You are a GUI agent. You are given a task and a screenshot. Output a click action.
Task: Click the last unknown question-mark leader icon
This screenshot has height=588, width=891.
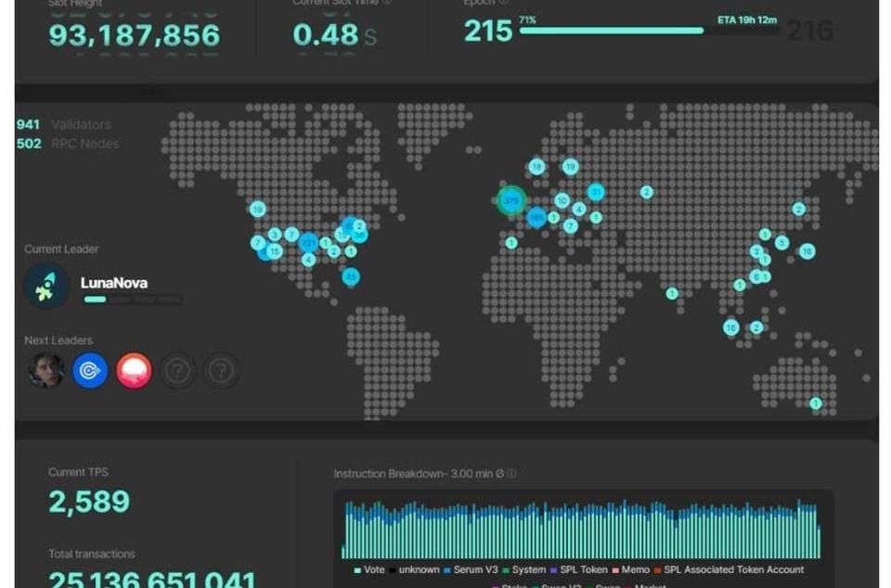[x=221, y=371]
